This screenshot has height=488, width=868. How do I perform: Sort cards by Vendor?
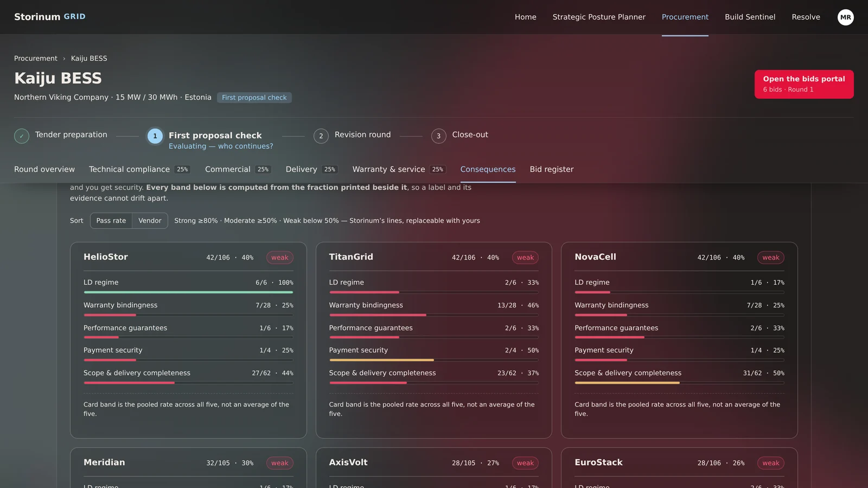click(150, 221)
